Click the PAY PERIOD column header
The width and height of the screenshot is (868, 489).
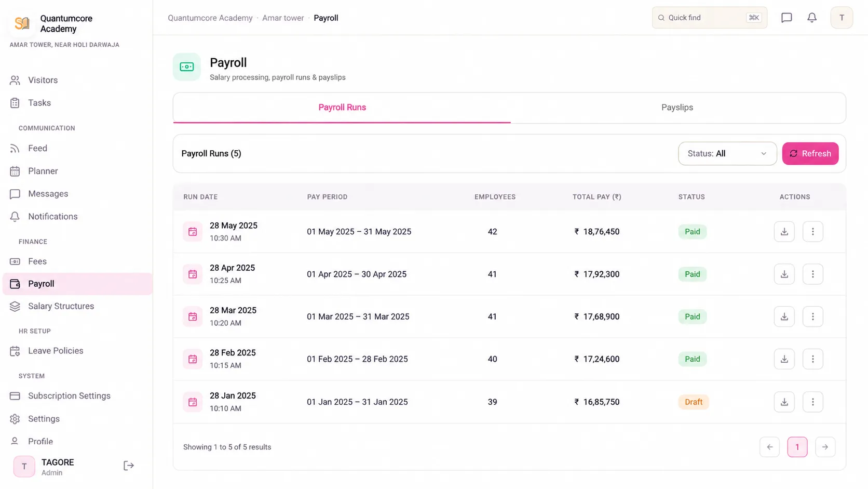[327, 197]
